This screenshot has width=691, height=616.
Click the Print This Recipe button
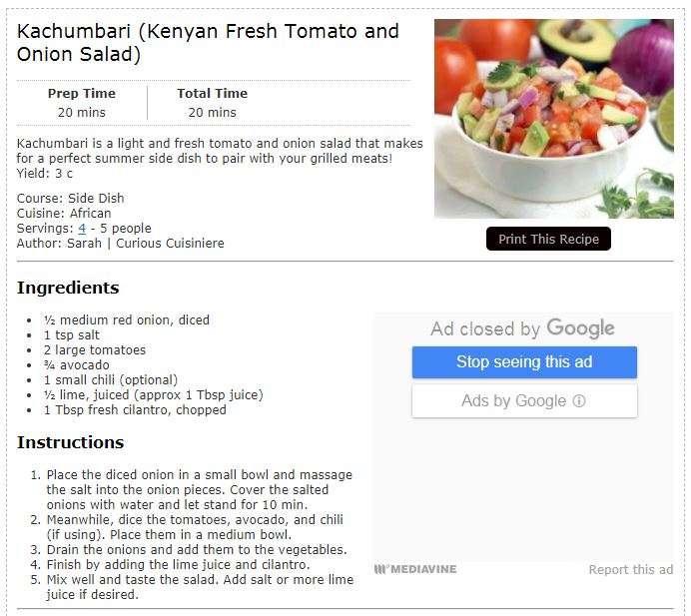point(548,240)
